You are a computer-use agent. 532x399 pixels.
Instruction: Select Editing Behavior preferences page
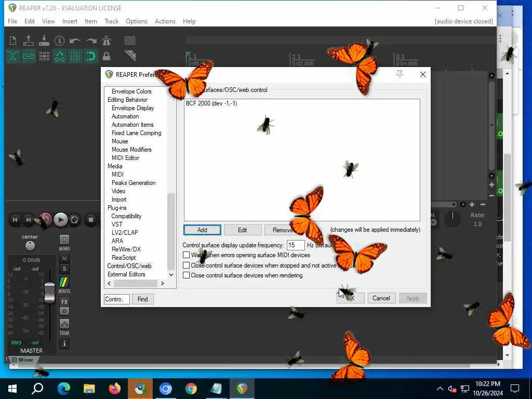(x=127, y=99)
